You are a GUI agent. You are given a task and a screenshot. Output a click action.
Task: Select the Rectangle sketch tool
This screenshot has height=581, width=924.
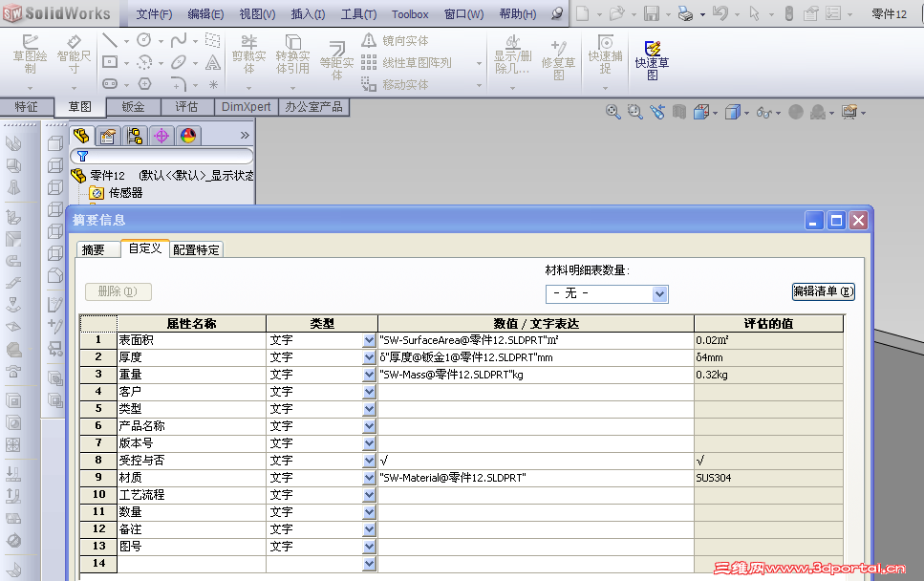[x=110, y=62]
